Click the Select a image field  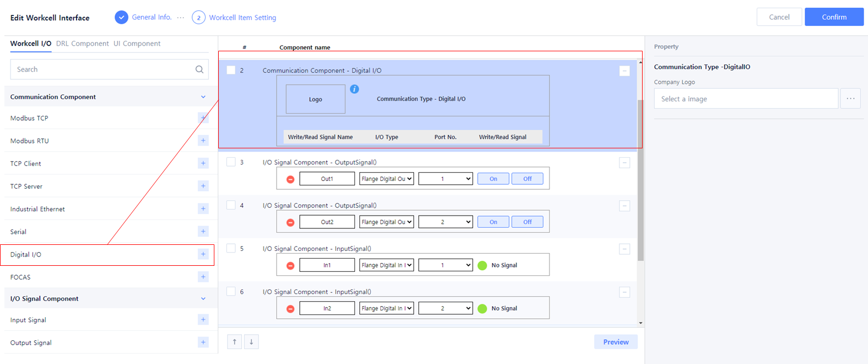coord(746,99)
